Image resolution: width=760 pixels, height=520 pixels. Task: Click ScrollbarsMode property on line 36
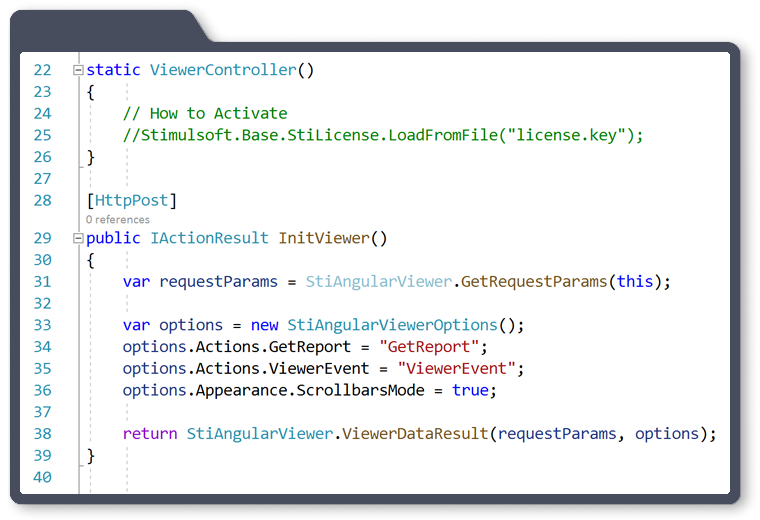click(360, 391)
